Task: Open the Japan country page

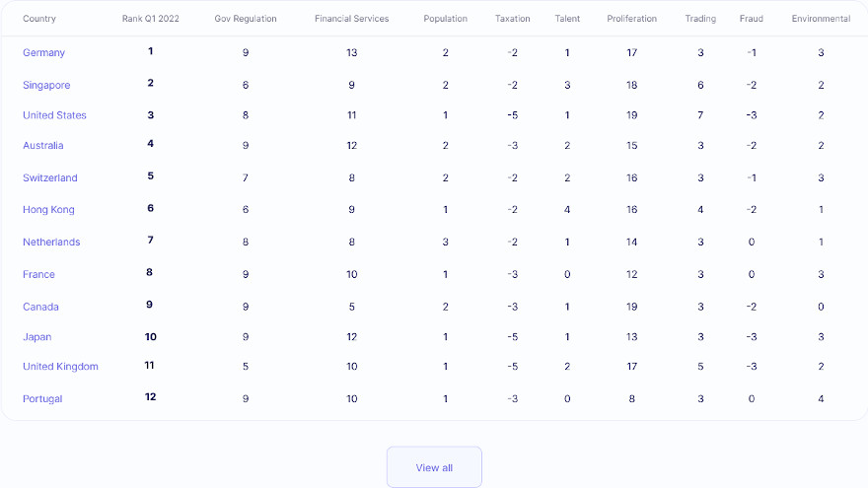Action: click(36, 337)
